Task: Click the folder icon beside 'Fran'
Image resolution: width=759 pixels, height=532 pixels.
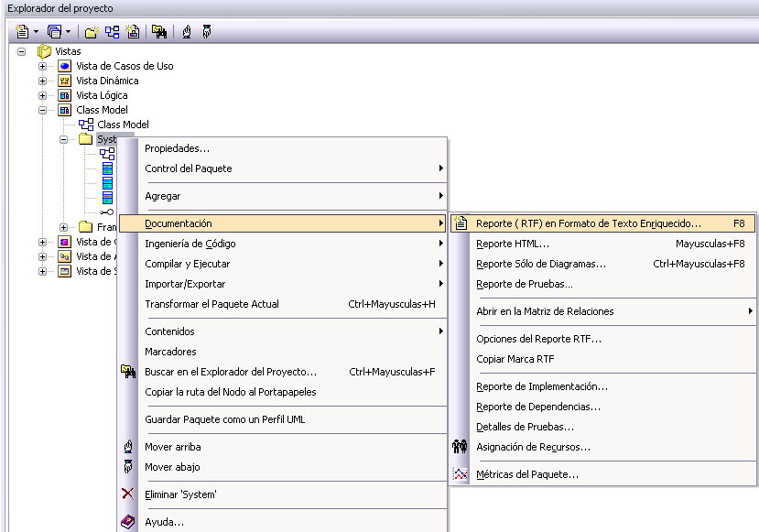Action: 86,226
